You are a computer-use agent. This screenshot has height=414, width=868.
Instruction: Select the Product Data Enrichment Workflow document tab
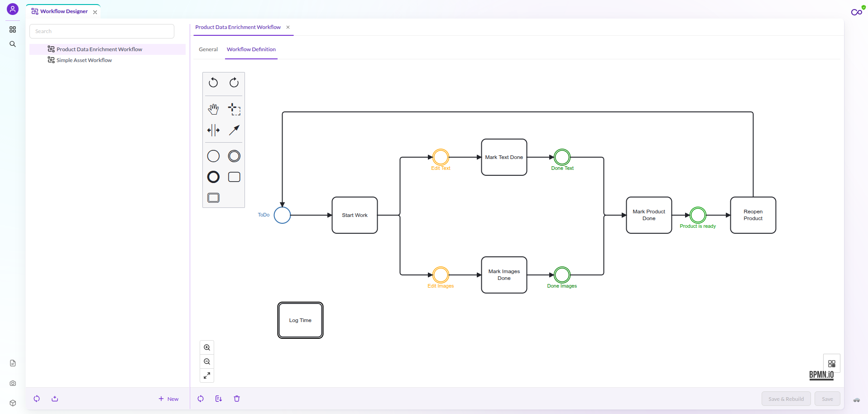(x=238, y=27)
